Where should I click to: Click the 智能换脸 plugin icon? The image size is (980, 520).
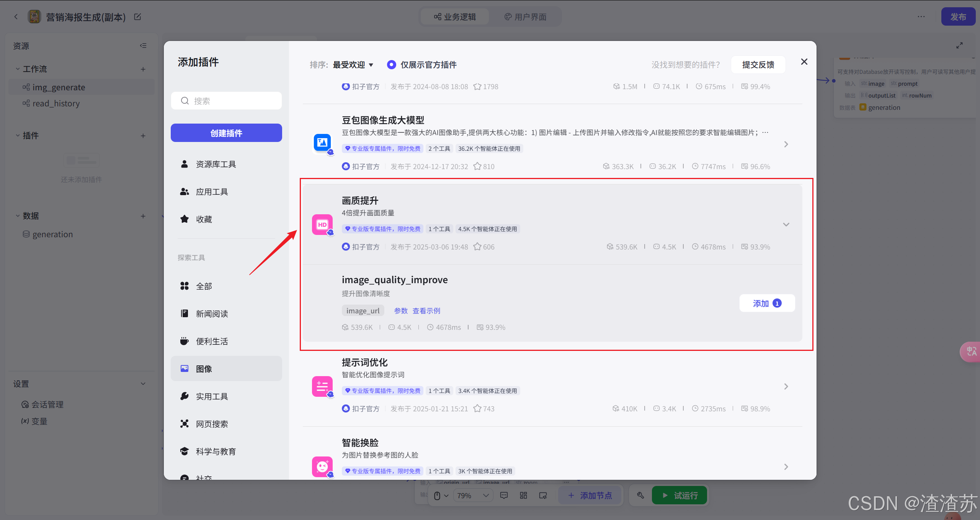click(x=322, y=466)
